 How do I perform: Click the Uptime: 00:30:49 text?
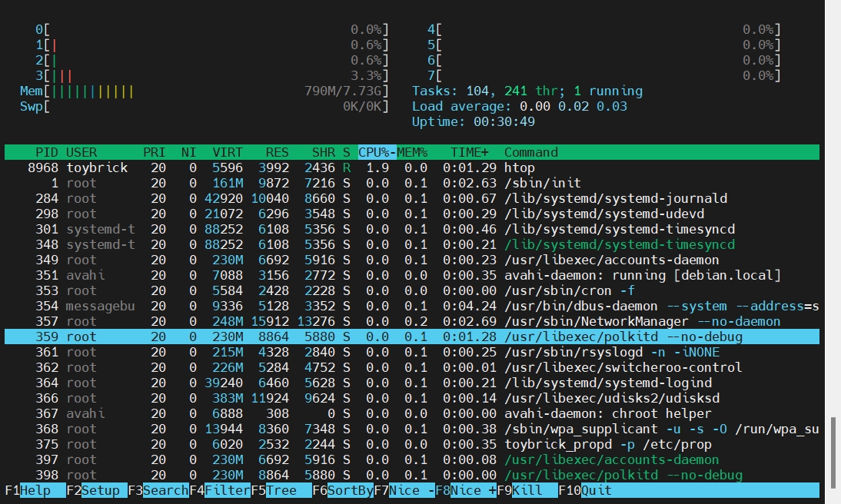tap(473, 121)
